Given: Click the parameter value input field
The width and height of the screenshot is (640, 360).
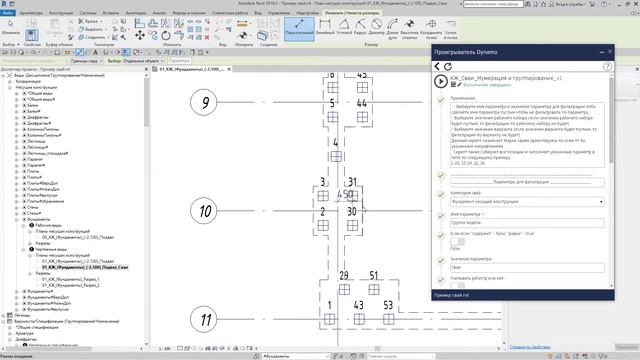Looking at the screenshot, I should 527,268.
